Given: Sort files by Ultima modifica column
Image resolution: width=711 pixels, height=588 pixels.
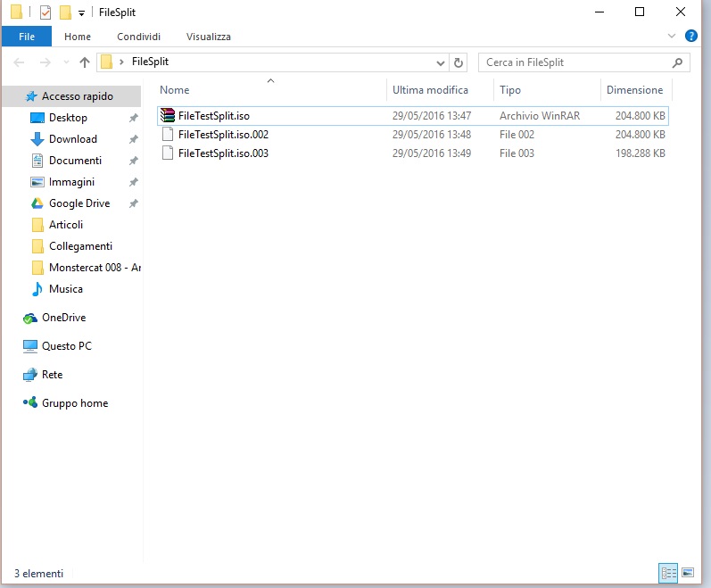Looking at the screenshot, I should (x=430, y=90).
